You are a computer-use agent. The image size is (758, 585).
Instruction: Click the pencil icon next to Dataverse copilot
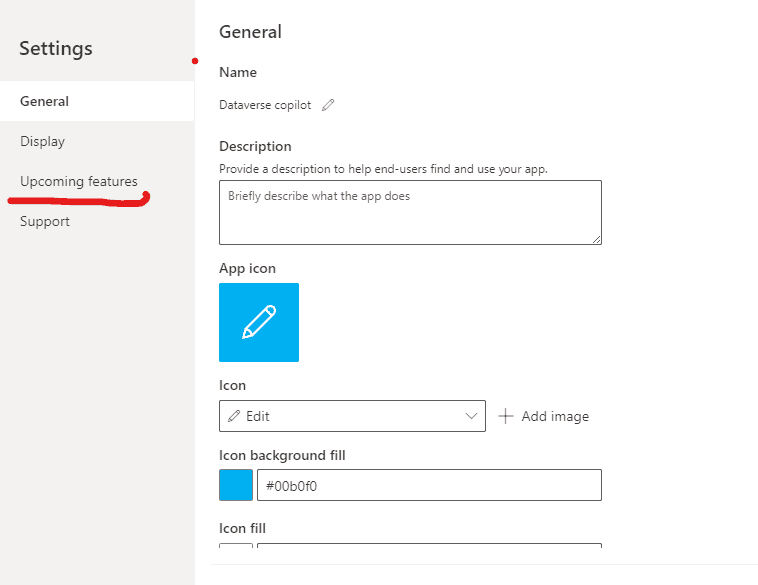pos(328,105)
